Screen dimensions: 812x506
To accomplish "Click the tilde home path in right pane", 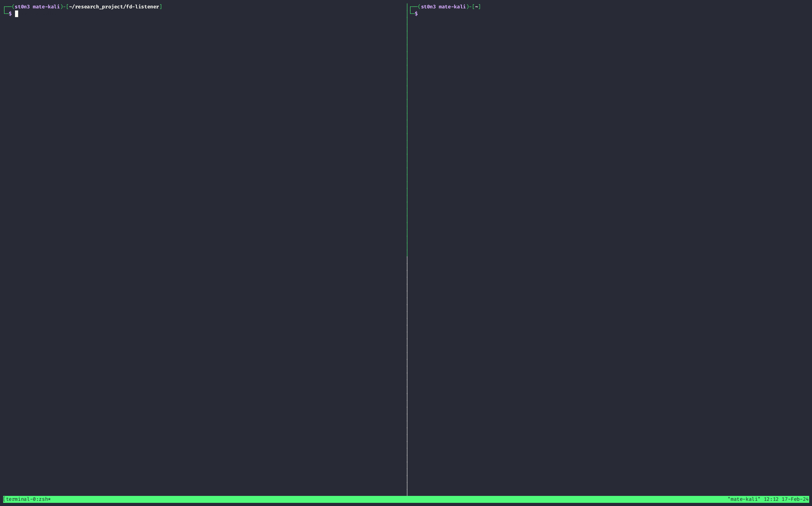I will point(477,7).
